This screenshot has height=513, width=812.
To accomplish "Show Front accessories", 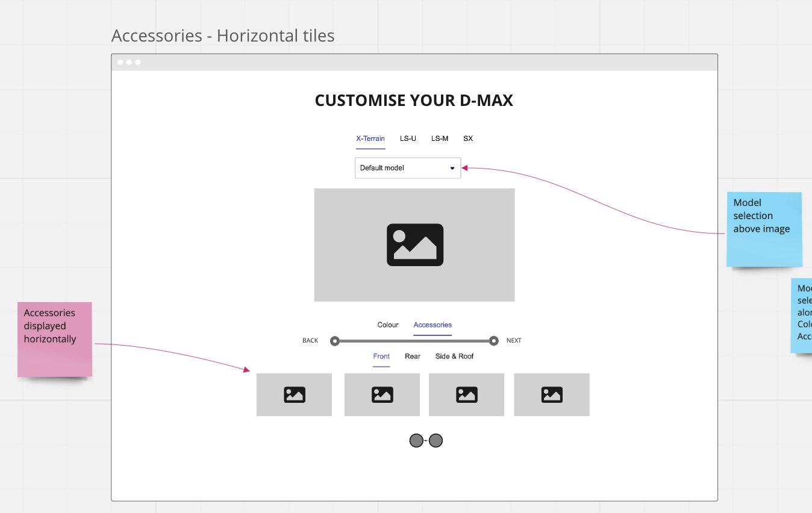I will tap(381, 356).
